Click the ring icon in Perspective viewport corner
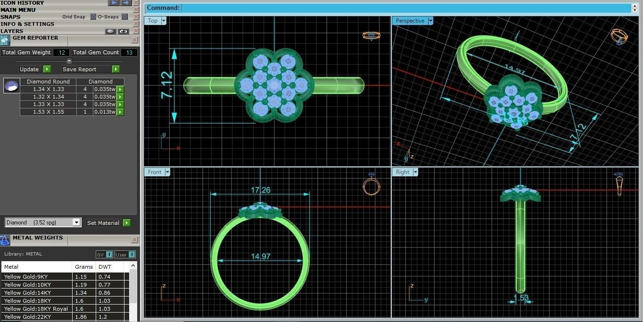Image resolution: width=644 pixels, height=322 pixels. 619,37
